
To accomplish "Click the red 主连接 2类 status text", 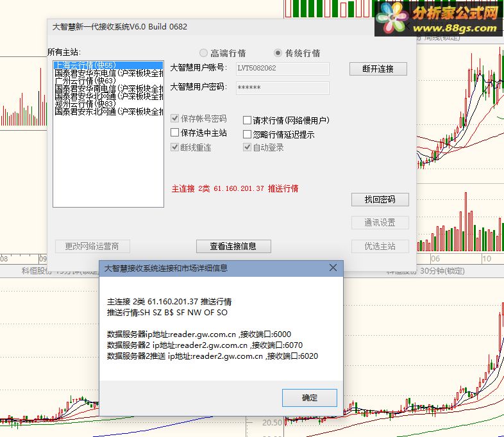I will click(x=235, y=188).
